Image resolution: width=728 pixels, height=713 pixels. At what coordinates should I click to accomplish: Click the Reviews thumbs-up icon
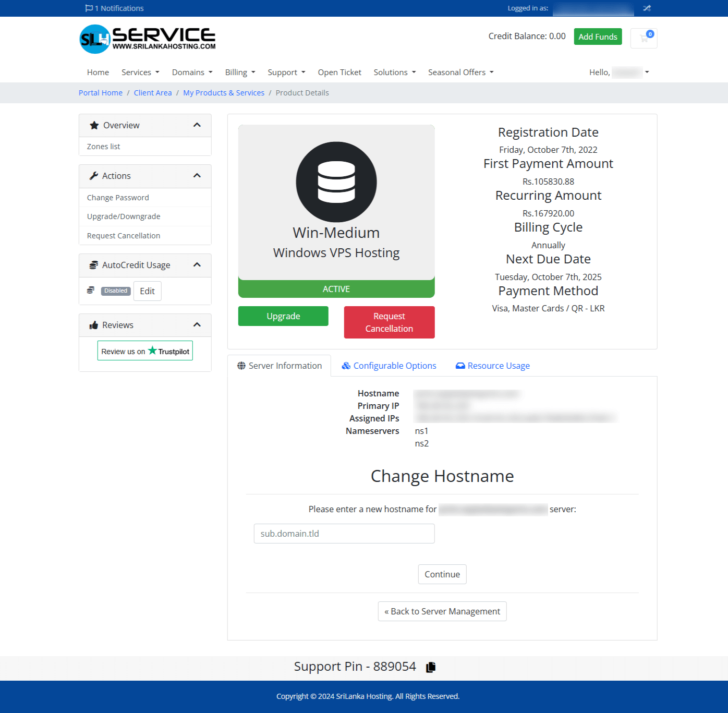[x=94, y=325]
